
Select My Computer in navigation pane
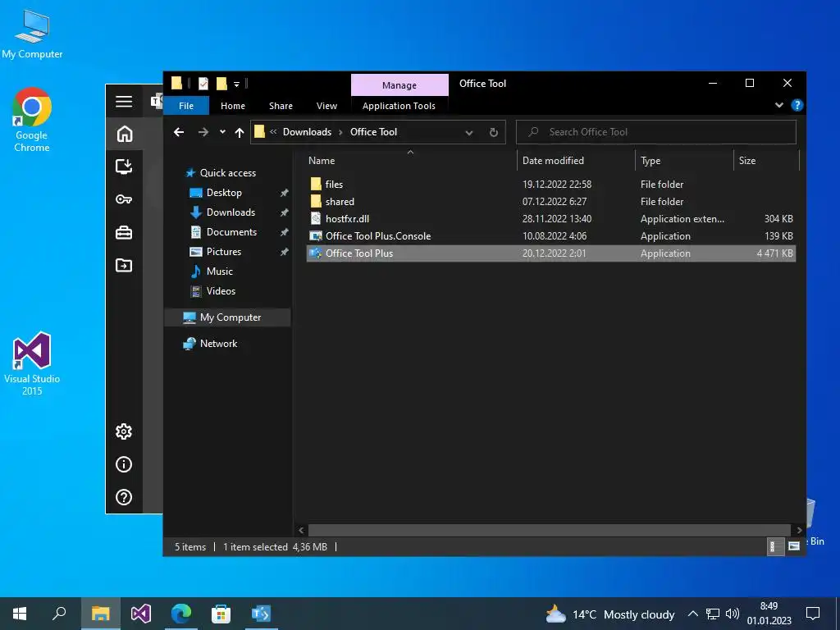point(227,317)
